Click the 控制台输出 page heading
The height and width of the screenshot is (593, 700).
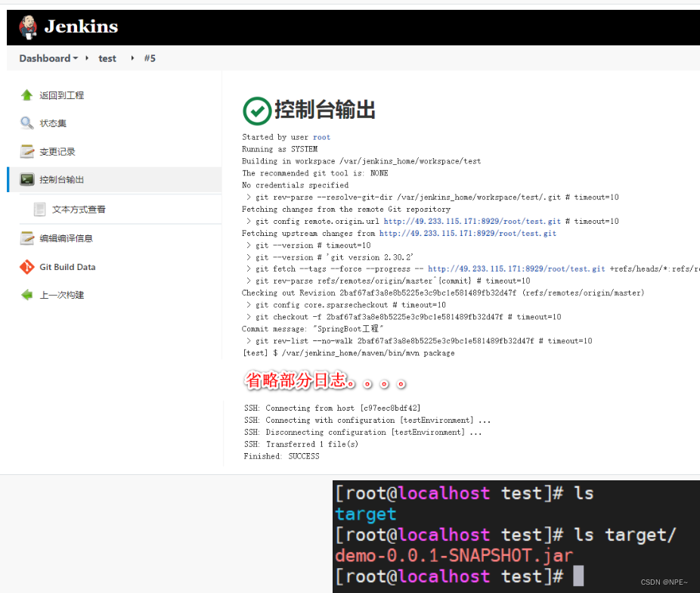pos(325,110)
